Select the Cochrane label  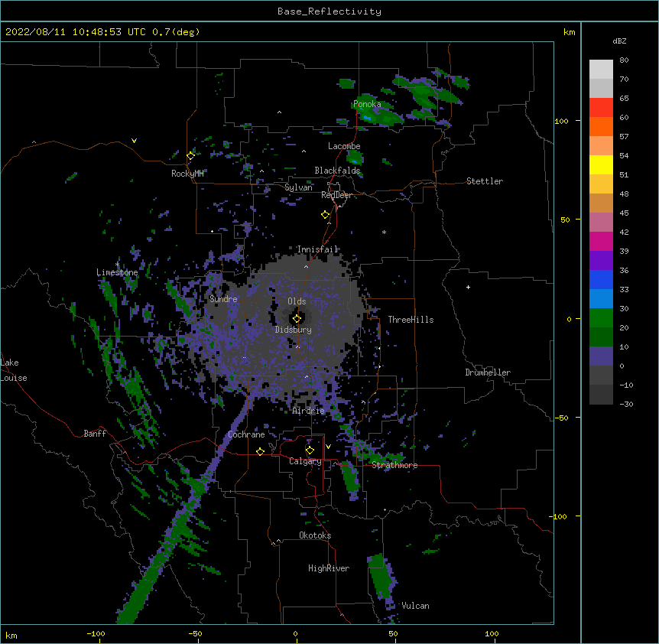(x=246, y=434)
